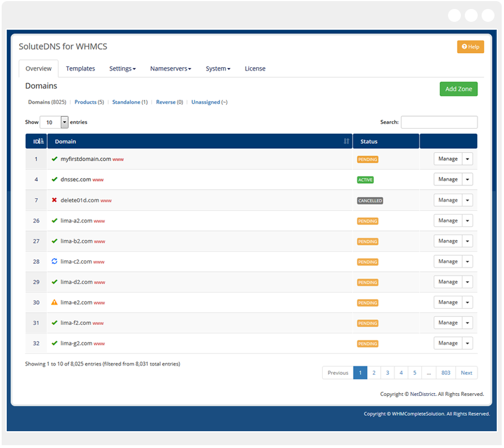Click the blue sync icon beside lima-c2.com
The height and width of the screenshot is (448, 504).
click(x=54, y=262)
